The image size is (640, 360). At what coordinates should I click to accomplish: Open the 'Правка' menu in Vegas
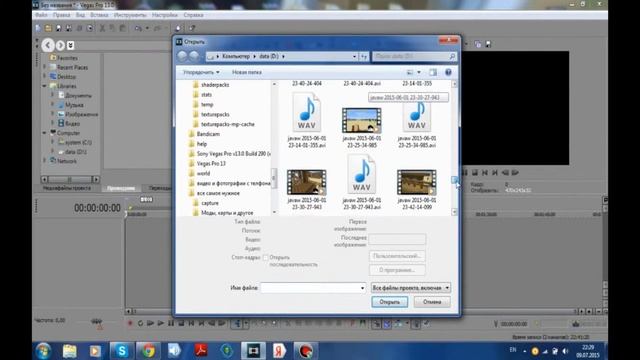coord(61,15)
